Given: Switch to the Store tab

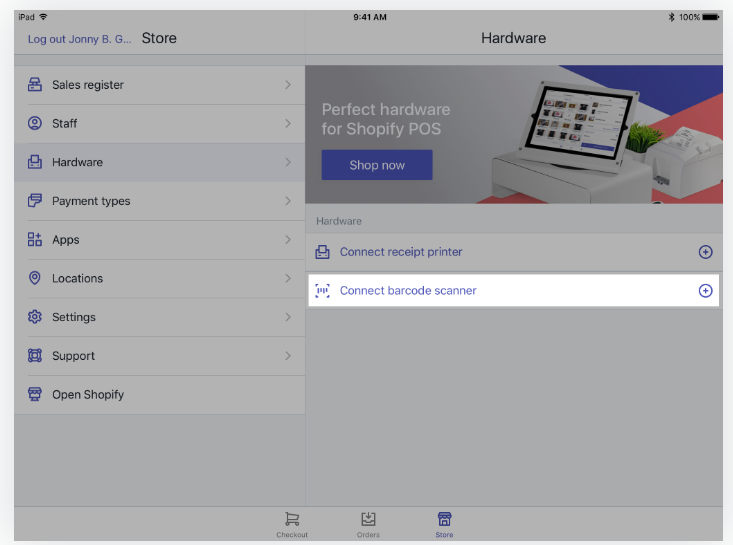Looking at the screenshot, I should coord(445,524).
